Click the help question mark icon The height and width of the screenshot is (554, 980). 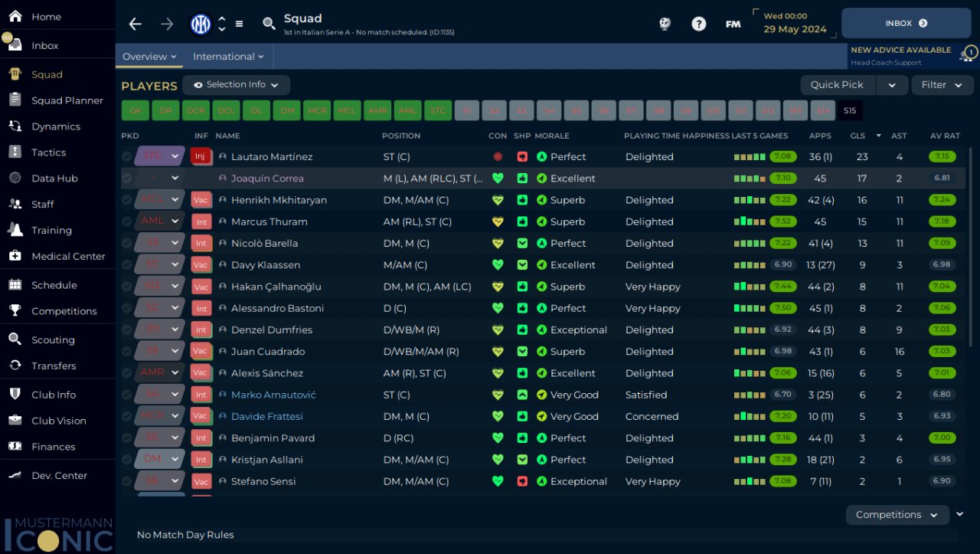pyautogui.click(x=698, y=24)
